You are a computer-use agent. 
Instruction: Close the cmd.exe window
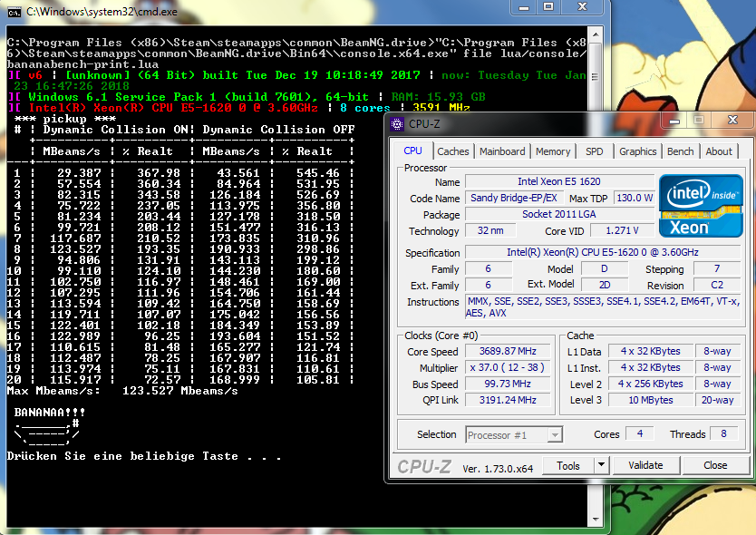(x=583, y=6)
